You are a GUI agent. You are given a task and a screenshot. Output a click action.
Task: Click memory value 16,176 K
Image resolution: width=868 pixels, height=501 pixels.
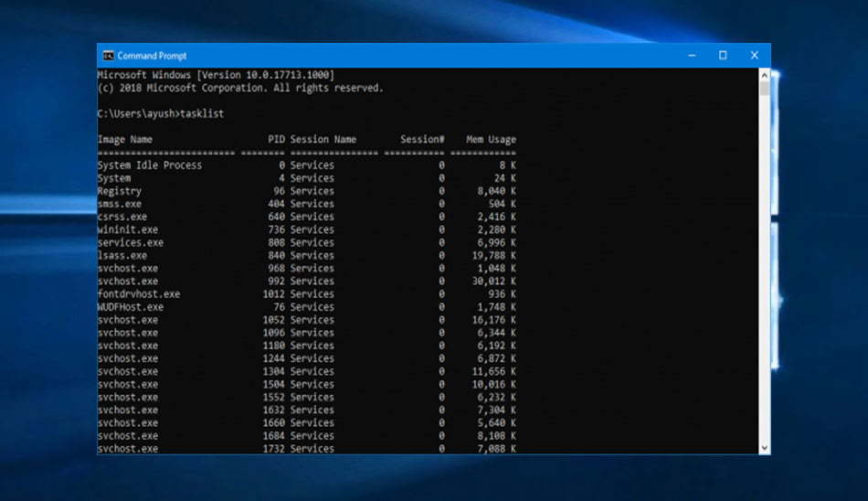(x=493, y=320)
